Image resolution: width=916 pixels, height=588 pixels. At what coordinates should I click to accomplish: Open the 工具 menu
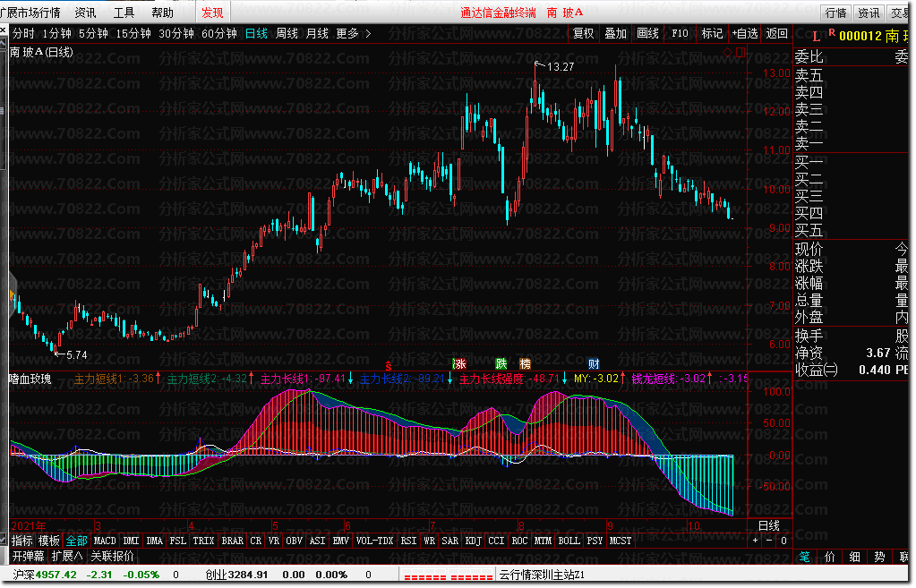click(124, 13)
